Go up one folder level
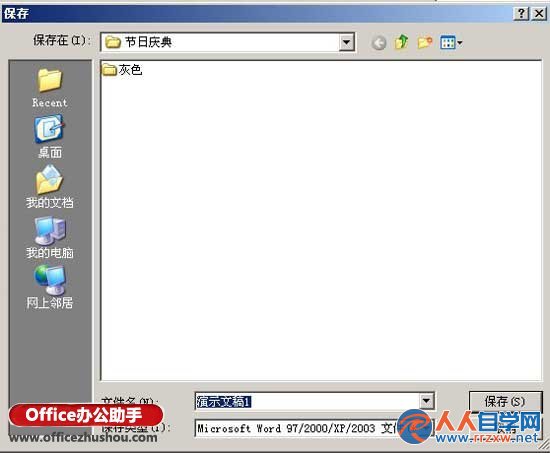 [x=401, y=42]
